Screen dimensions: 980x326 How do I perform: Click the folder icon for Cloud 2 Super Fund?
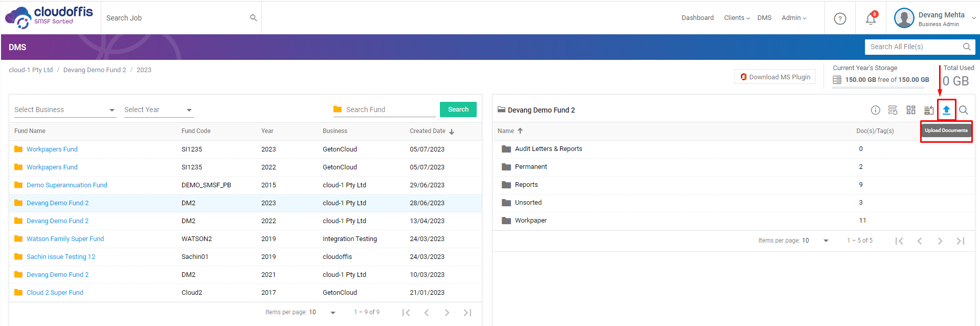[18, 292]
